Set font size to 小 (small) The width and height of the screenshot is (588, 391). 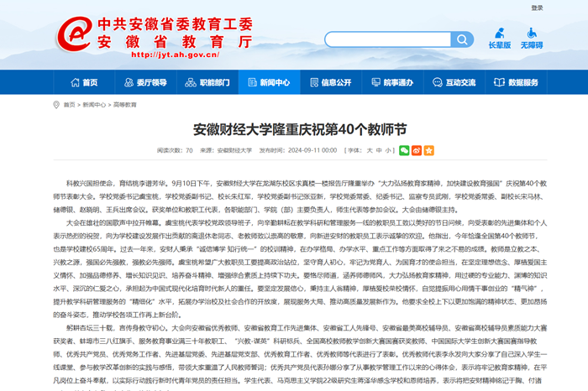coord(387,150)
